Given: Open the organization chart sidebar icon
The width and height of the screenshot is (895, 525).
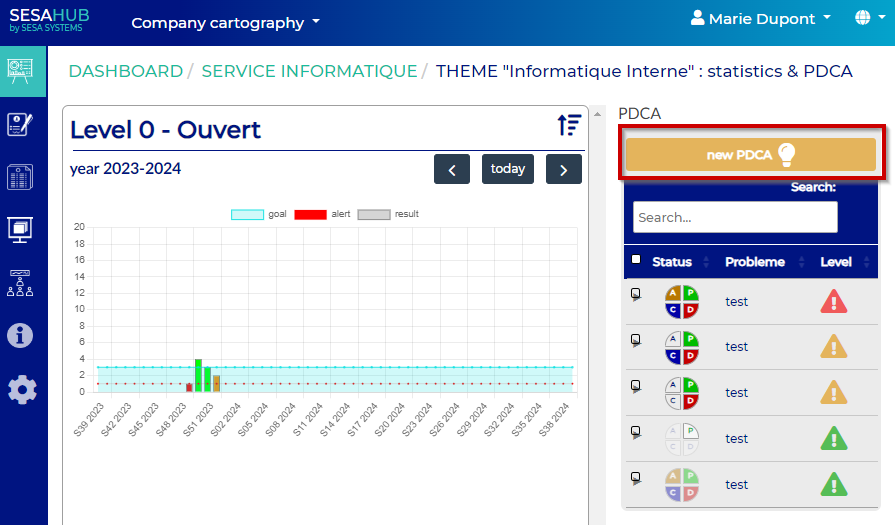Looking at the screenshot, I should [22, 283].
